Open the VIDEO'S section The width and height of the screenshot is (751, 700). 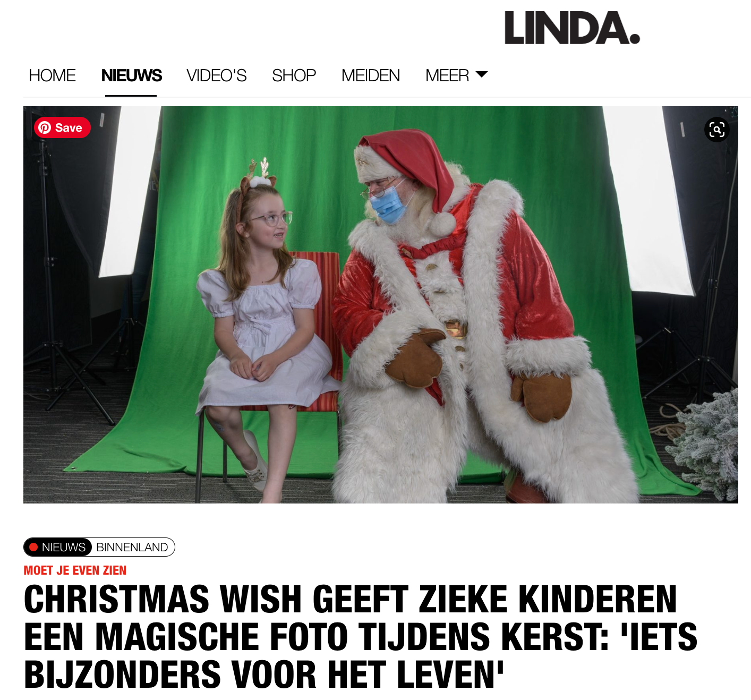[216, 75]
